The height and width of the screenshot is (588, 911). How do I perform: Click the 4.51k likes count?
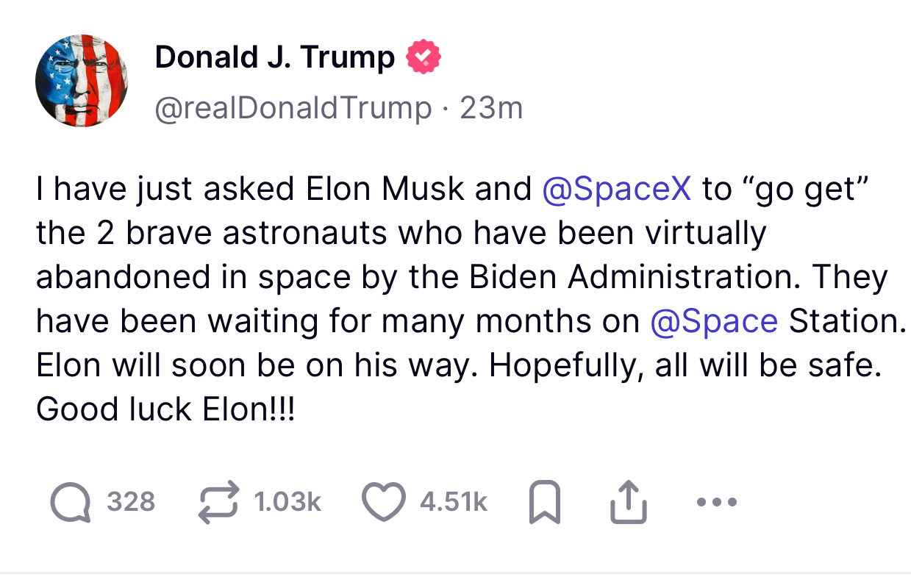click(453, 502)
